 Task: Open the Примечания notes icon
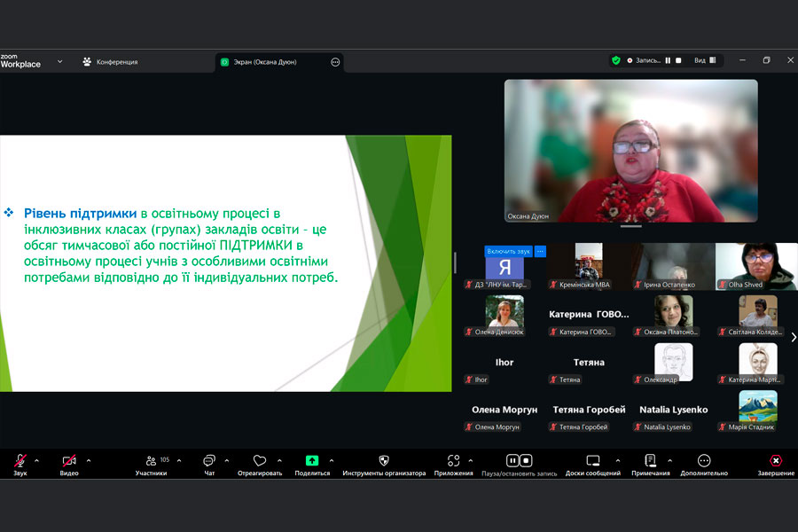pyautogui.click(x=650, y=461)
